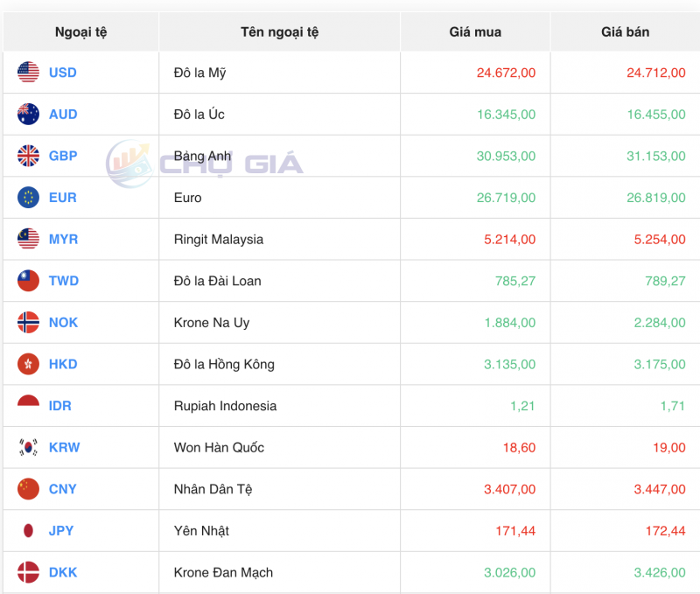Select the IDR Indonesian flag icon

(x=27, y=406)
